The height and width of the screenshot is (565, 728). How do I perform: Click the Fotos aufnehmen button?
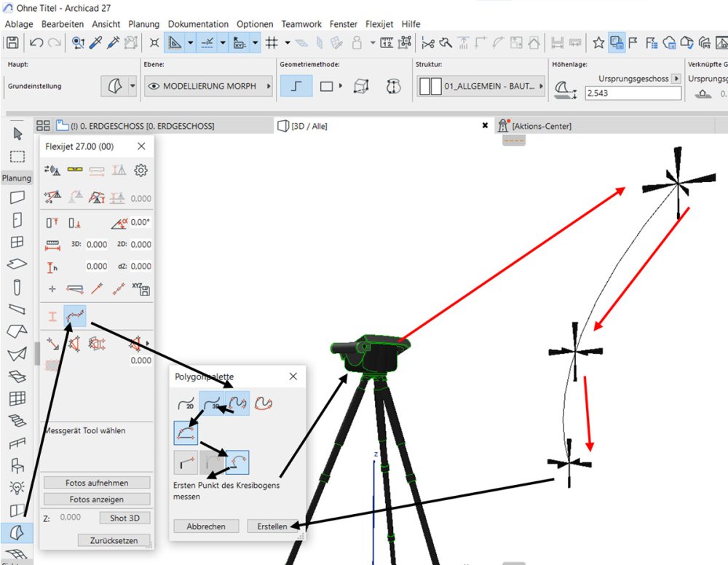97,483
